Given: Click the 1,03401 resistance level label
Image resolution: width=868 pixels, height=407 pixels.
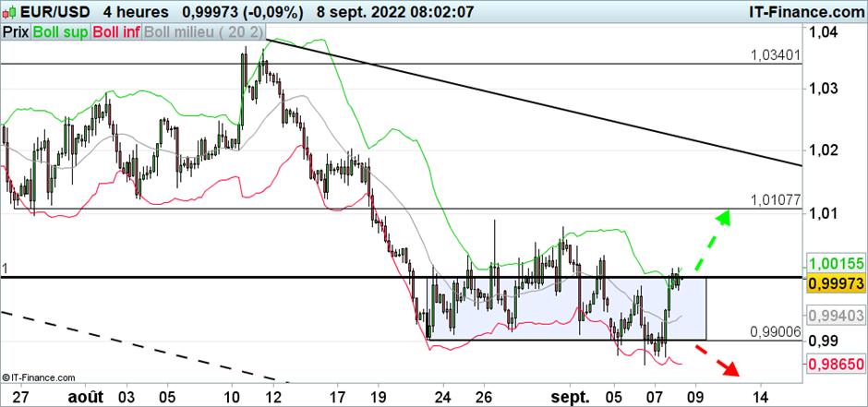Looking at the screenshot, I should 777,55.
